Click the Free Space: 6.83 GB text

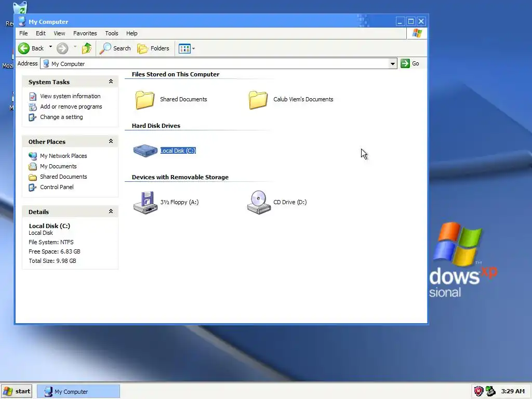54,251
